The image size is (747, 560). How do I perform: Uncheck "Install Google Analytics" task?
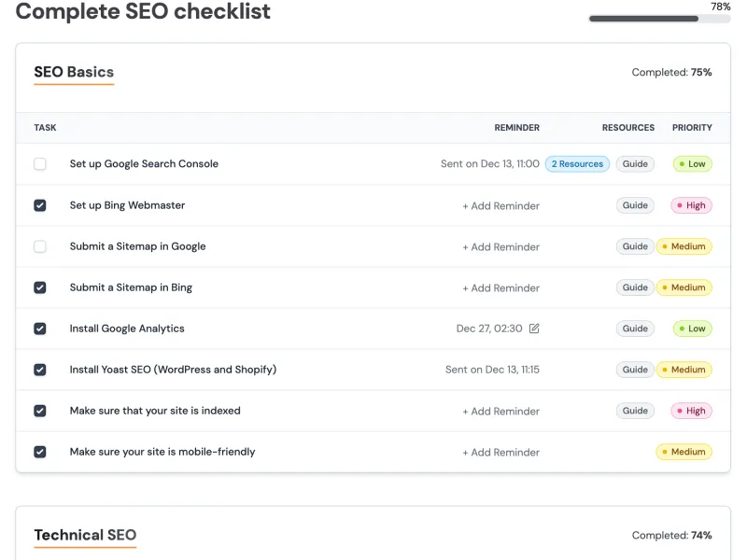40,329
